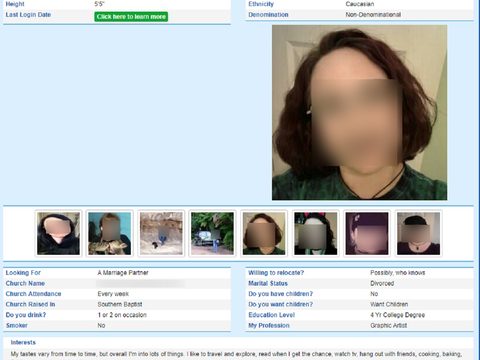Click the 'Denomination' label

[268, 15]
